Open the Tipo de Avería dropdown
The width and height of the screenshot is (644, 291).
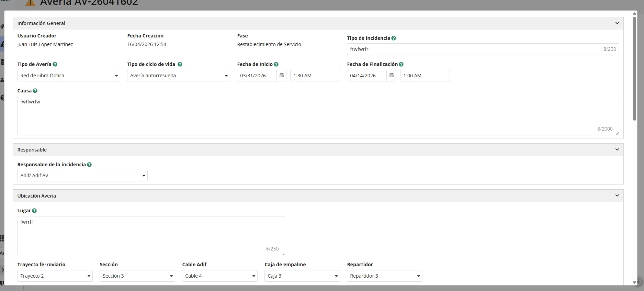tap(69, 76)
